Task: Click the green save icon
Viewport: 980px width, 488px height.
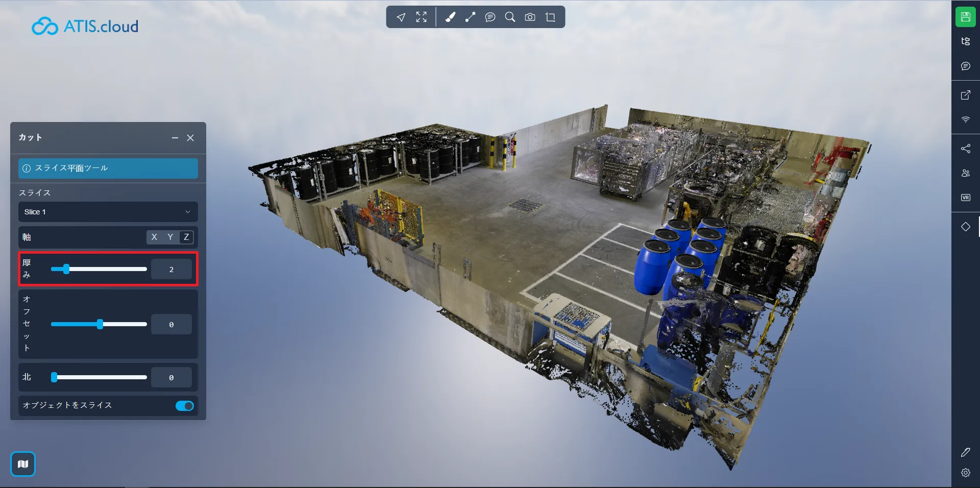Action: pos(965,17)
